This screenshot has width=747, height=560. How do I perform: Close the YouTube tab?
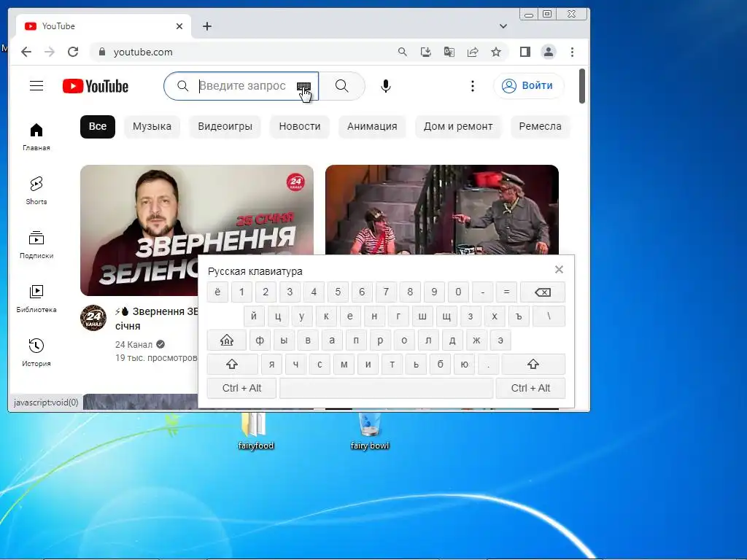click(179, 26)
